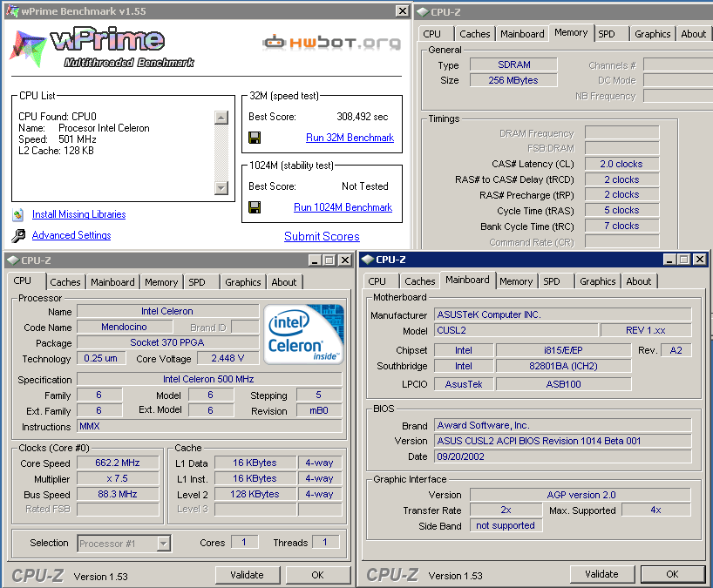Click the Advanced Settings wrench icon
The image size is (713, 588).
[x=18, y=235]
